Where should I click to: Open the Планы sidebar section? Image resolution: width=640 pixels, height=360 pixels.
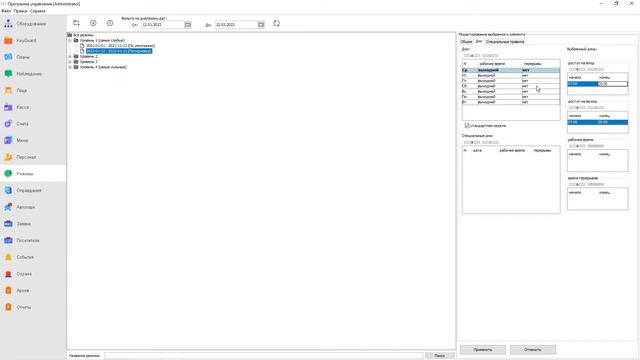coord(33,57)
